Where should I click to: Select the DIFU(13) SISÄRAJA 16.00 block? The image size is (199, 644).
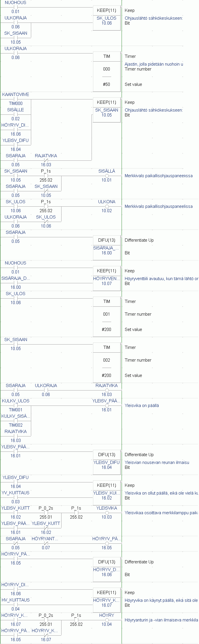pos(107,248)
